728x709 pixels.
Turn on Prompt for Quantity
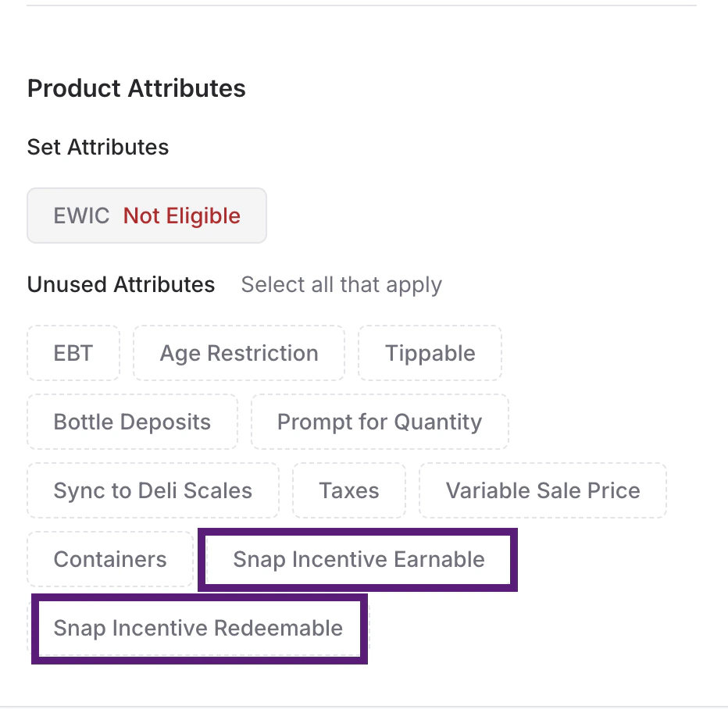(x=380, y=422)
